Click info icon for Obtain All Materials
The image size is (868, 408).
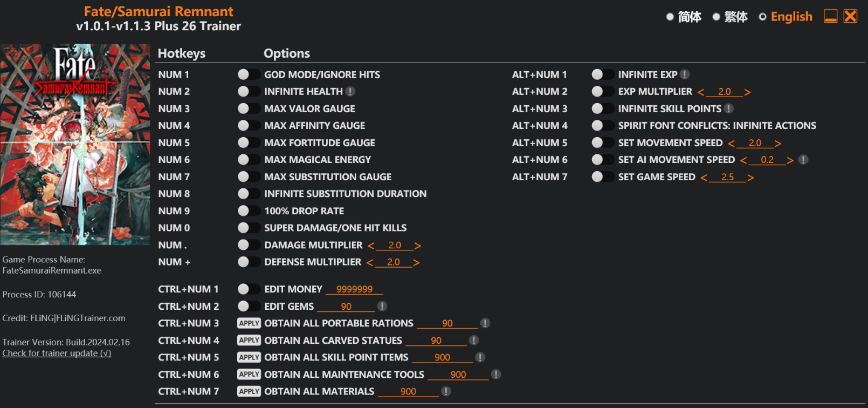coord(446,391)
